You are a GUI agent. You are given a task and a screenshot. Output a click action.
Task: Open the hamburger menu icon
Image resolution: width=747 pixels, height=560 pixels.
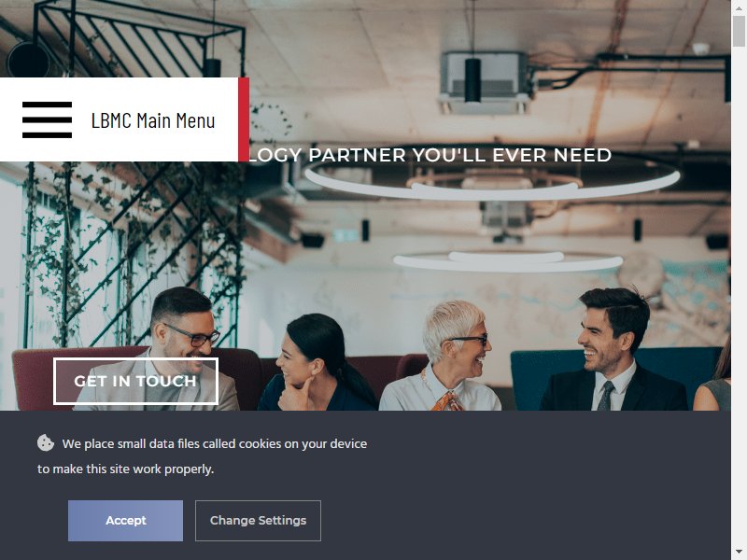[48, 119]
